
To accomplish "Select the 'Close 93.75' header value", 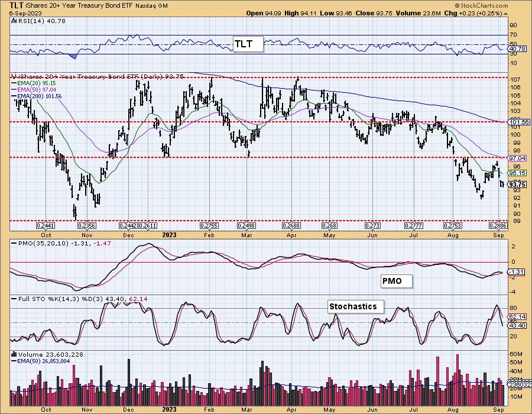I will [374, 13].
